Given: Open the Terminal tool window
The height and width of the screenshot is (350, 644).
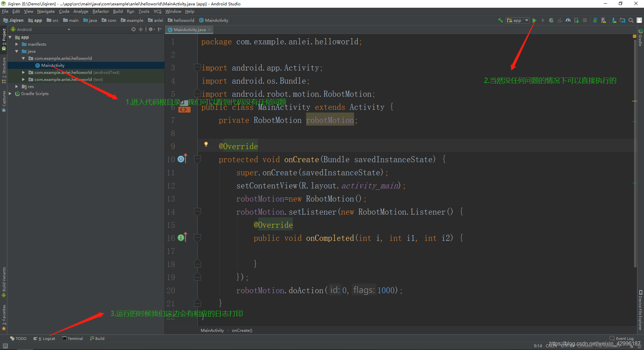Looking at the screenshot, I should pos(72,339).
